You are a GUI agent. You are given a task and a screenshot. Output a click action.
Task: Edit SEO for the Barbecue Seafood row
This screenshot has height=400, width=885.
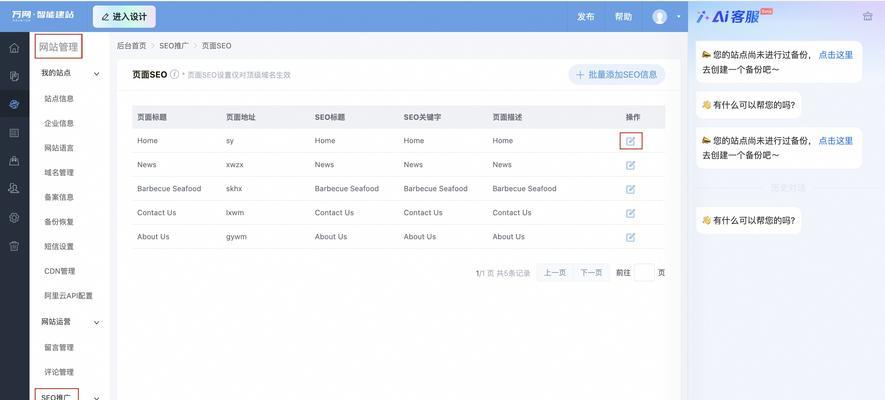(x=630, y=190)
